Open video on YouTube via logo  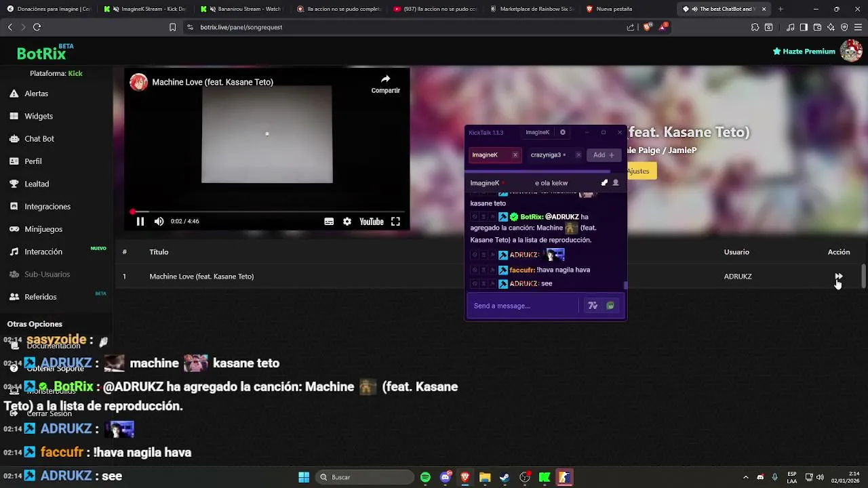(x=372, y=222)
